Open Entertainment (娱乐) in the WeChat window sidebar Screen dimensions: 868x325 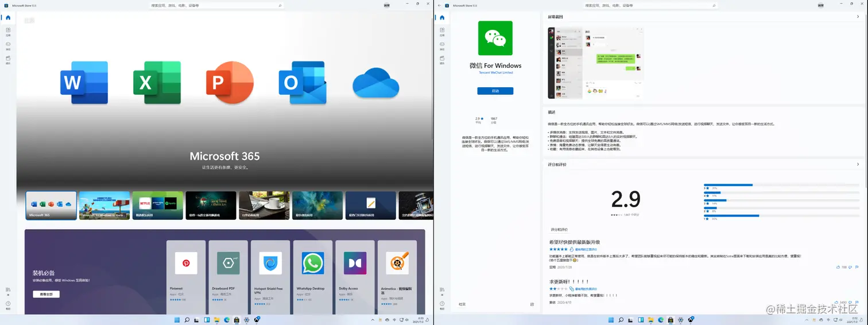442,60
